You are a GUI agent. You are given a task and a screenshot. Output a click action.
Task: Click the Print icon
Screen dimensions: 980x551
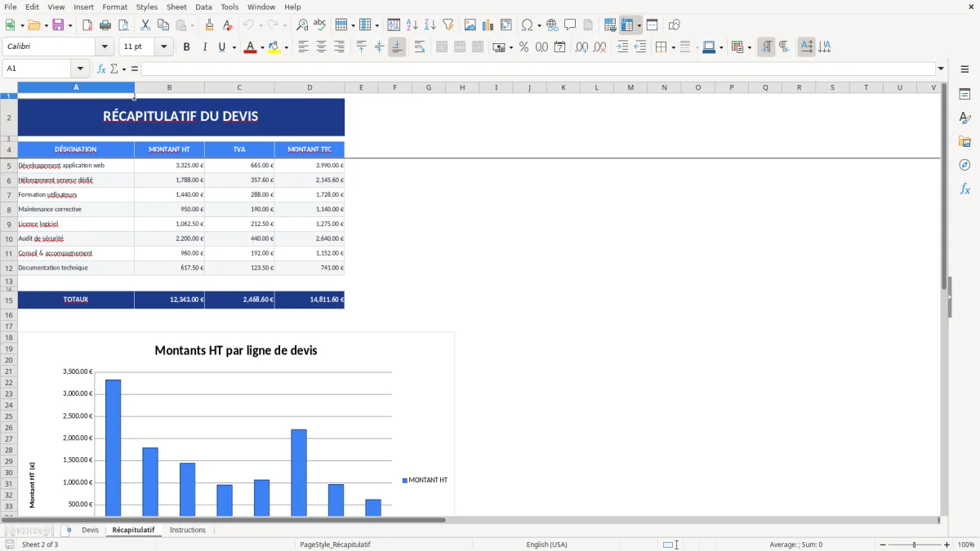(105, 25)
